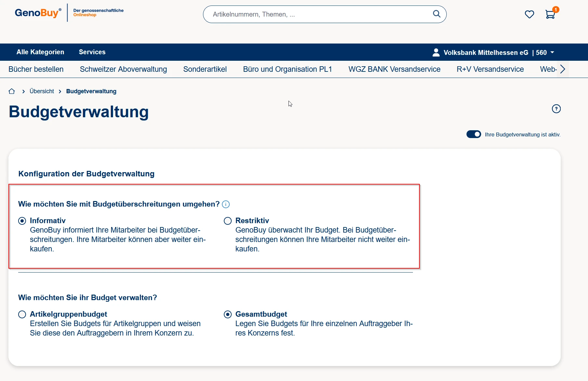
Task: Click the search magnifier icon
Action: point(437,14)
